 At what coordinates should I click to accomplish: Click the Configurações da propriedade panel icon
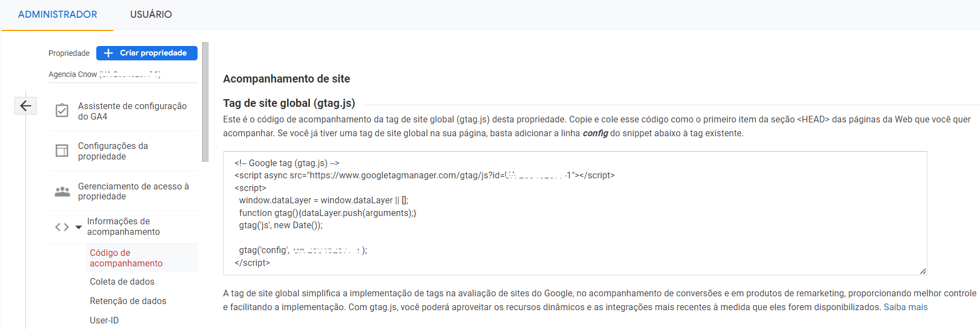[62, 151]
